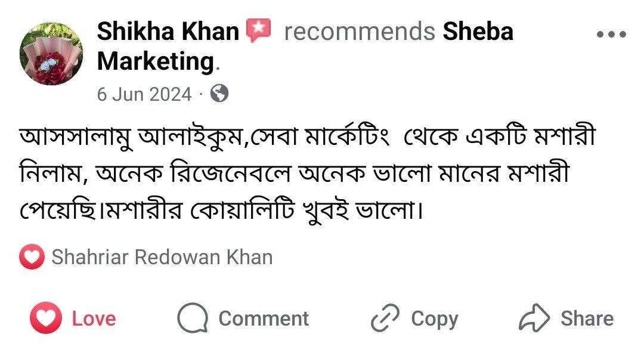Screen dimensions: 644x353
Task: Open Shikha Khan's profile name link
Action: pyautogui.click(x=168, y=31)
